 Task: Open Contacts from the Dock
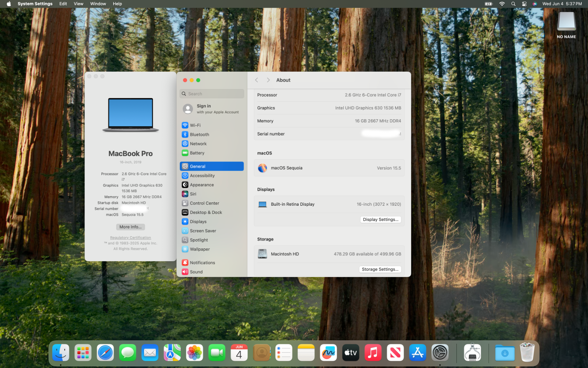(x=262, y=353)
